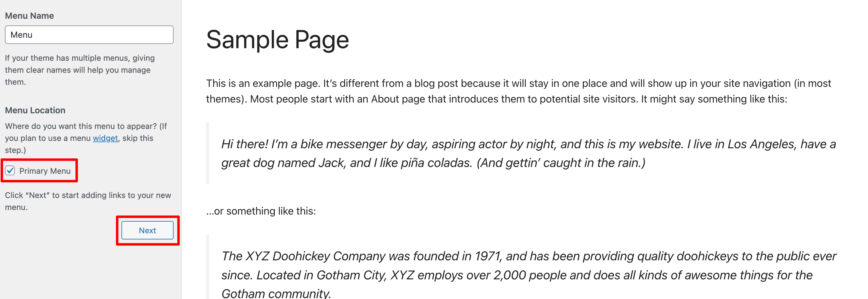Click the paragraph starting "This is an example page"

[x=518, y=91]
